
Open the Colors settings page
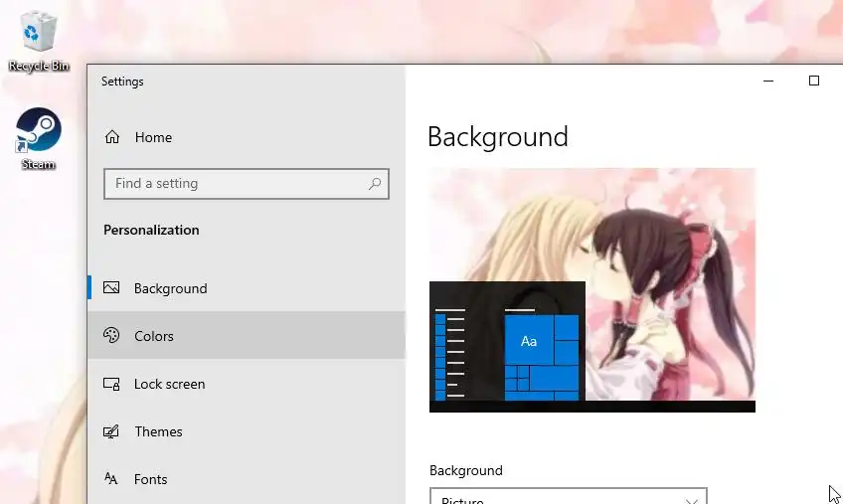247,336
